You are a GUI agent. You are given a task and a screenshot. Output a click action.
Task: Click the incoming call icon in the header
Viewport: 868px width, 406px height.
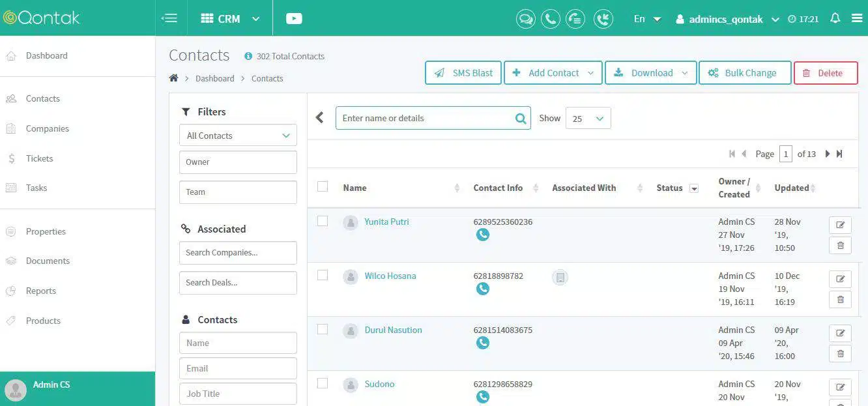tap(603, 19)
